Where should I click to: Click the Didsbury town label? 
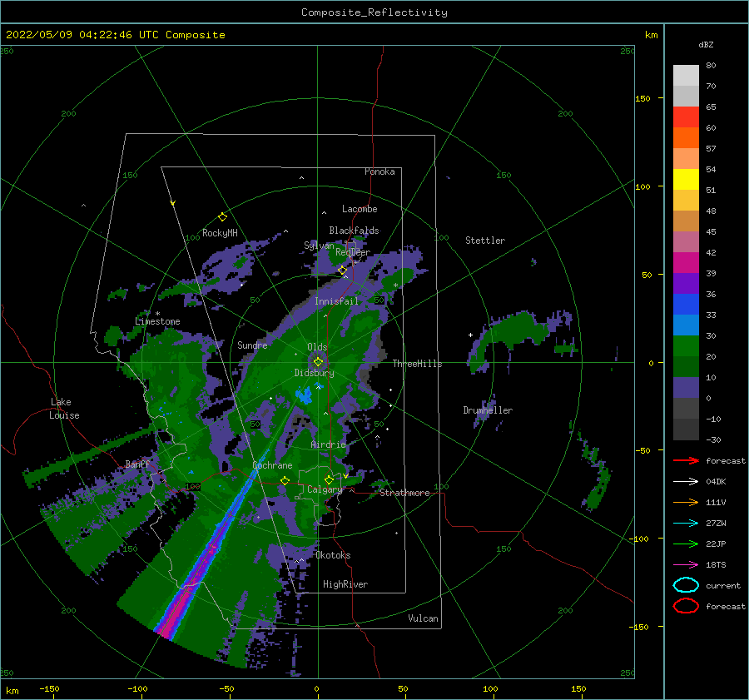click(314, 373)
